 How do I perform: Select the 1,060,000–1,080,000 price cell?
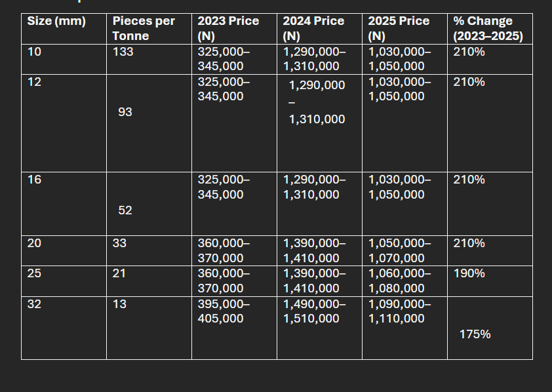coord(399,281)
